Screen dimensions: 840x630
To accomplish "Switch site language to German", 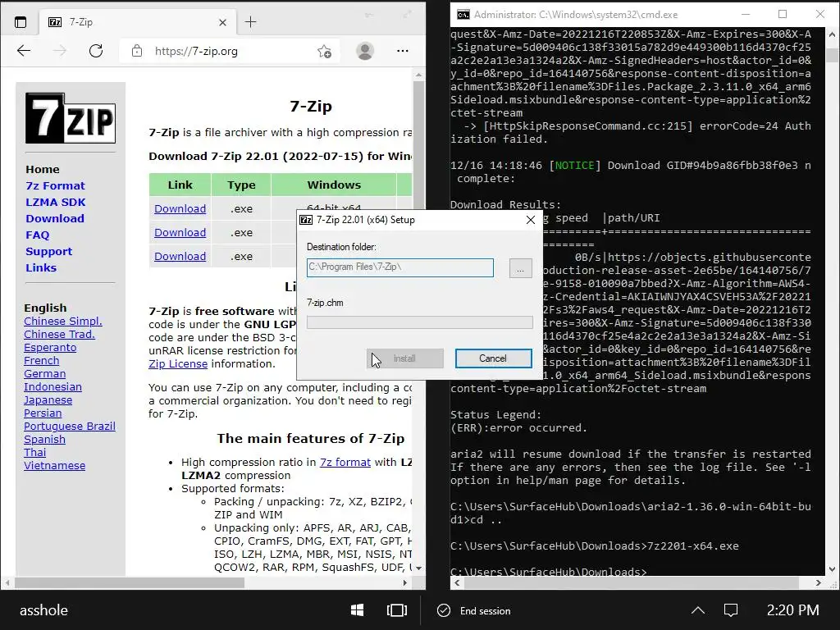I will point(45,374).
